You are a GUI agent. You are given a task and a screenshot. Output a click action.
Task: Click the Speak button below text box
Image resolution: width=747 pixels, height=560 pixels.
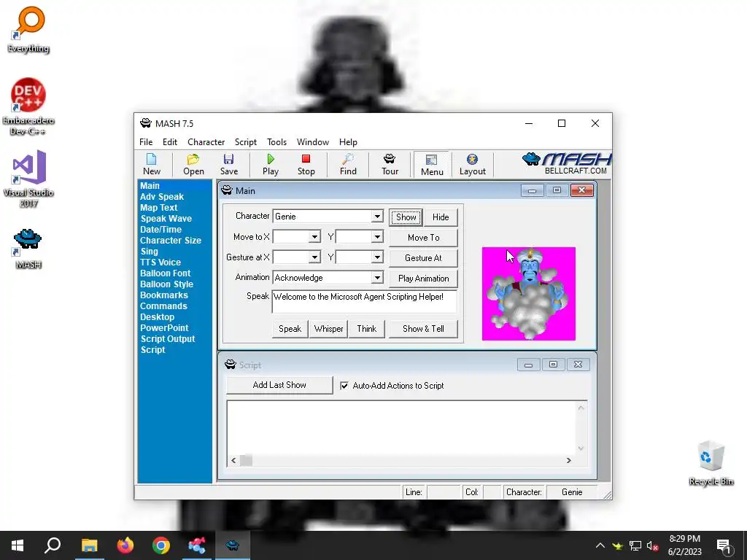pos(290,329)
